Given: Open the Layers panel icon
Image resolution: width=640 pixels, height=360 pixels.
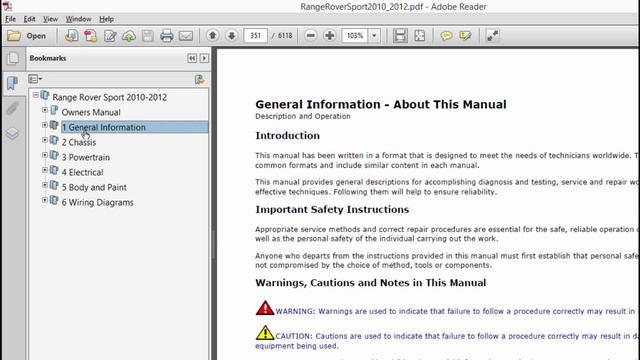Looking at the screenshot, I should (x=13, y=133).
